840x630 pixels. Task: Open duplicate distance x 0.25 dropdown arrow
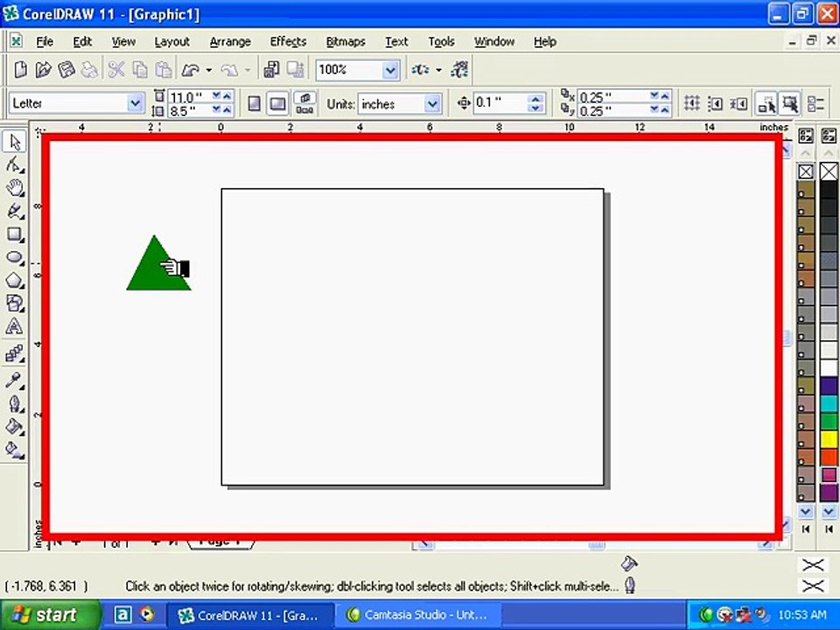654,96
